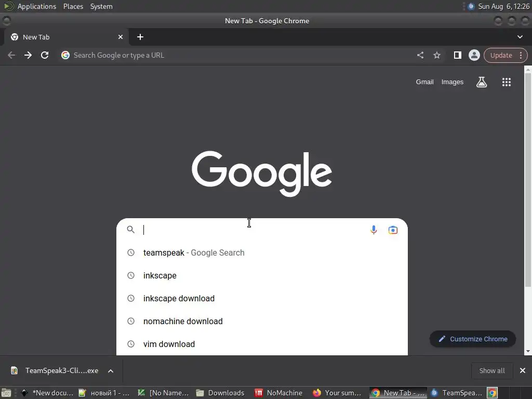The image size is (532, 399).
Task: Click the Customize Chrome button
Action: click(x=473, y=339)
